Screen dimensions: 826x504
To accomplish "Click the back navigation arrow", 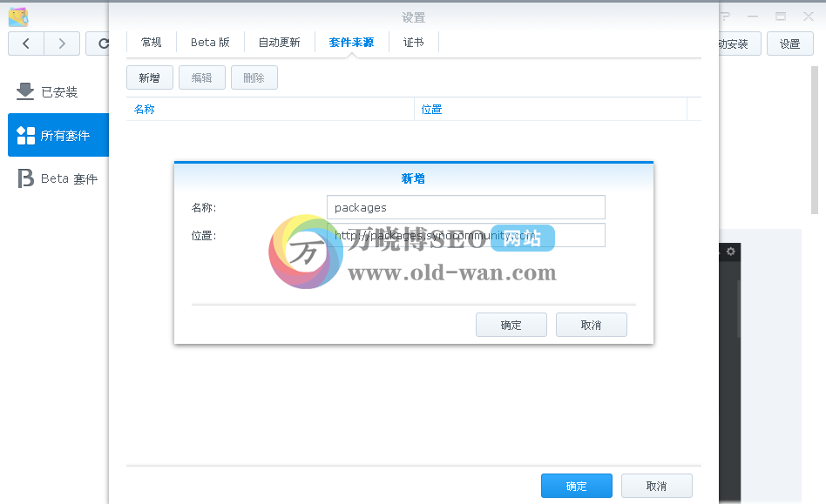I will point(25,44).
